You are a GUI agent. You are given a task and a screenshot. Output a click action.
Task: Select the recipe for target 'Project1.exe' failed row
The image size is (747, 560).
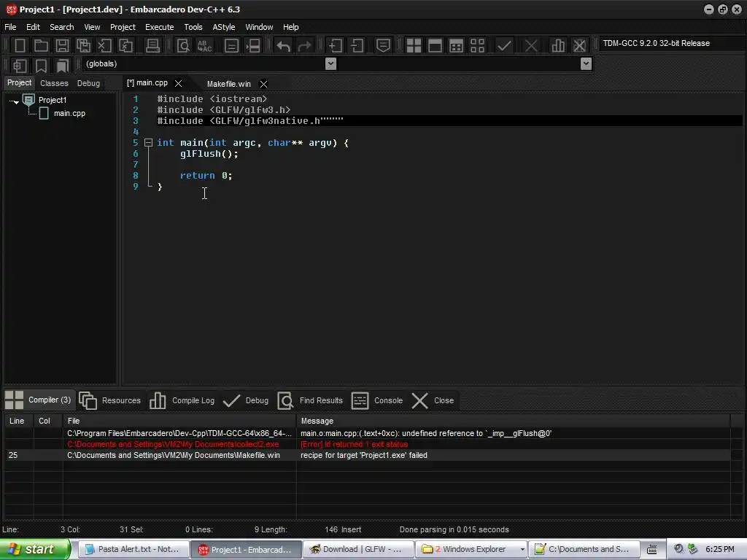pyautogui.click(x=368, y=455)
